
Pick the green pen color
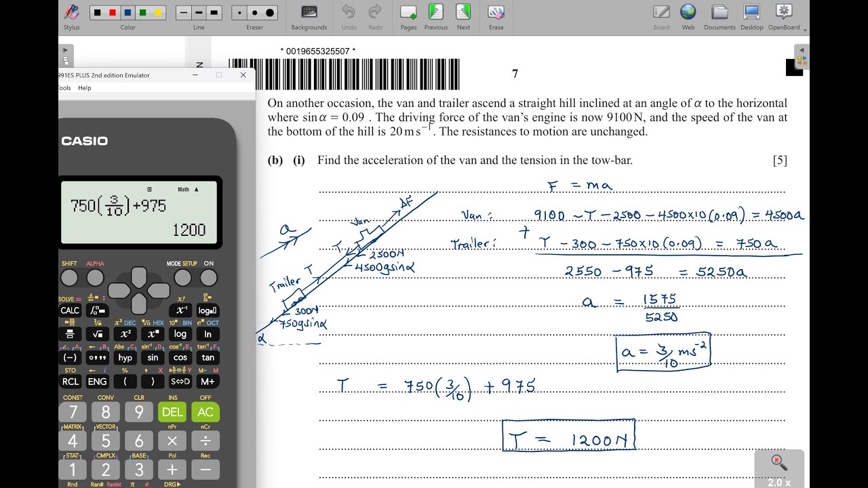pyautogui.click(x=142, y=13)
